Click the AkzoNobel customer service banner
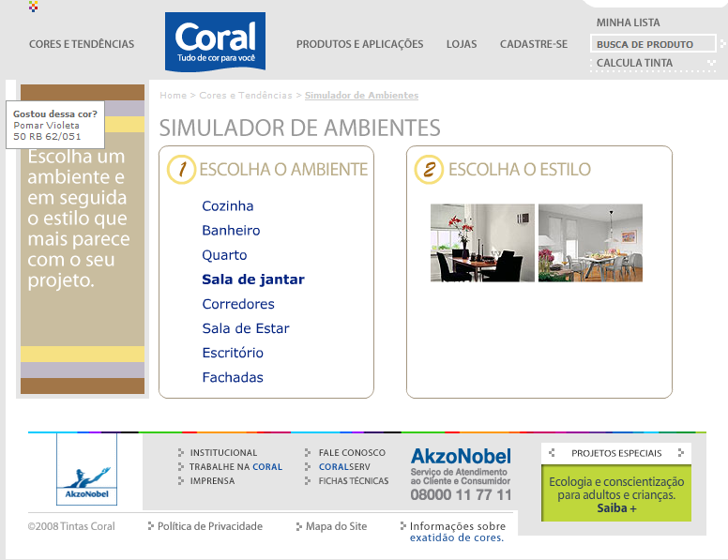This screenshot has height=560, width=728. (461, 474)
